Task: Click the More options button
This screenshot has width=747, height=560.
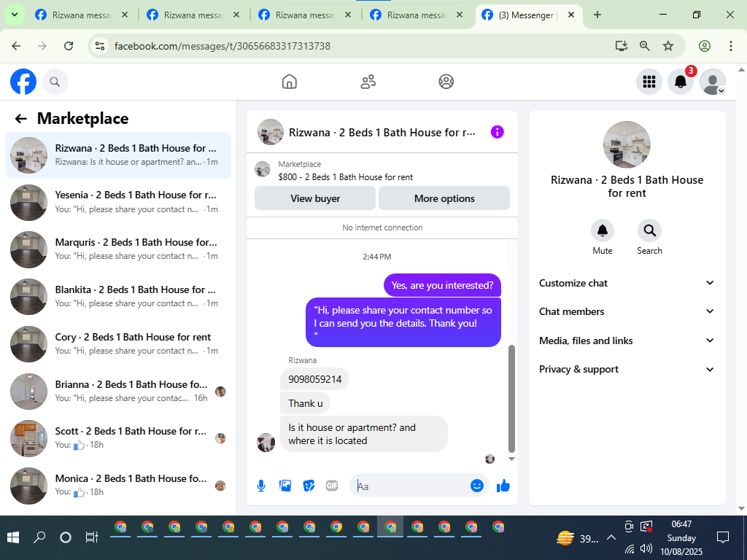Action: tap(444, 198)
